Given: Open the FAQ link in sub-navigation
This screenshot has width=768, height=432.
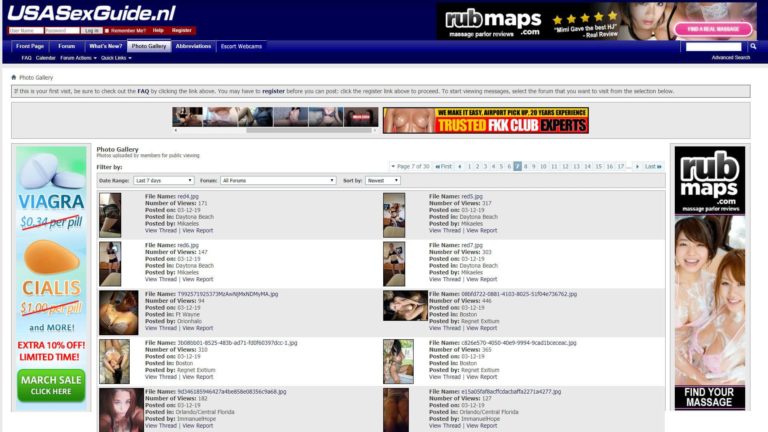Looking at the screenshot, I should (x=26, y=58).
